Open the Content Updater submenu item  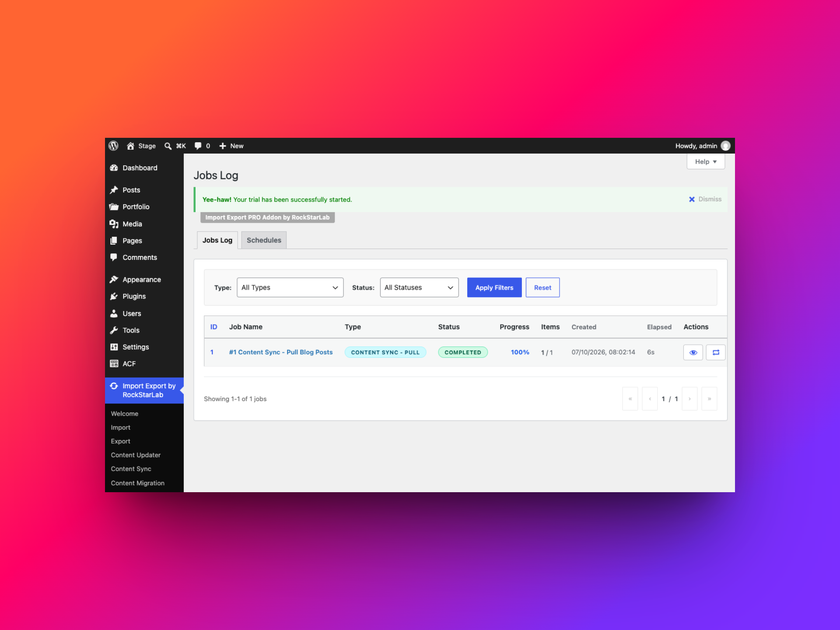136,455
